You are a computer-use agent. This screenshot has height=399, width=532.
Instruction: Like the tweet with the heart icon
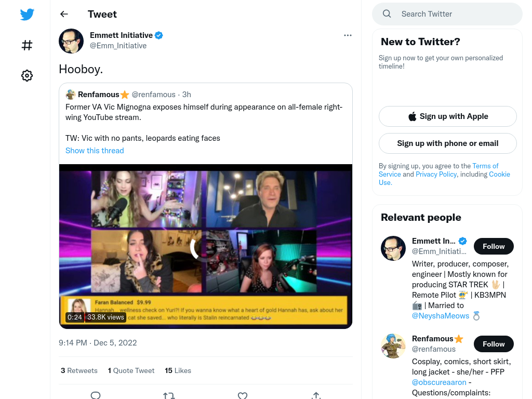[x=242, y=395]
